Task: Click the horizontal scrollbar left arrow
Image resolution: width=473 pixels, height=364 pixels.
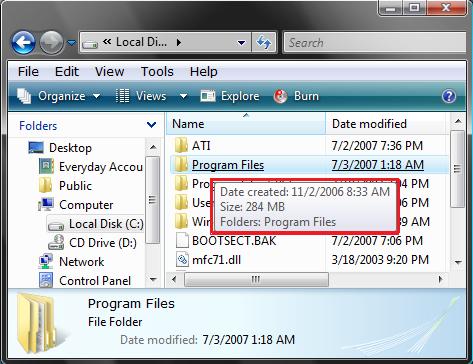Action: pos(174,279)
